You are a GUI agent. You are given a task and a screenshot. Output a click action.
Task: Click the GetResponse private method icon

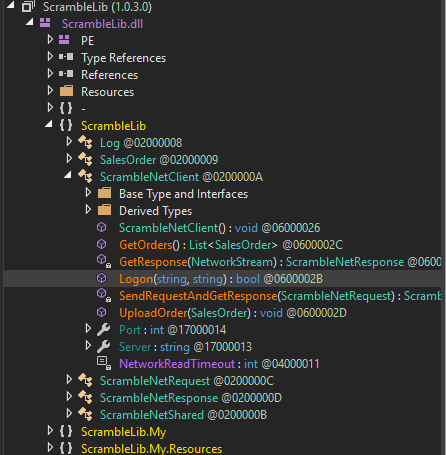(x=104, y=261)
